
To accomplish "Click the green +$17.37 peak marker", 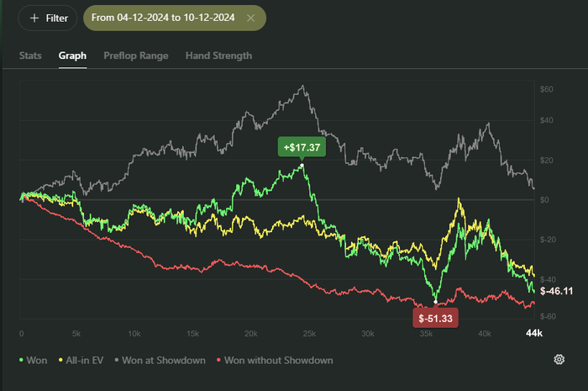I will [301, 147].
